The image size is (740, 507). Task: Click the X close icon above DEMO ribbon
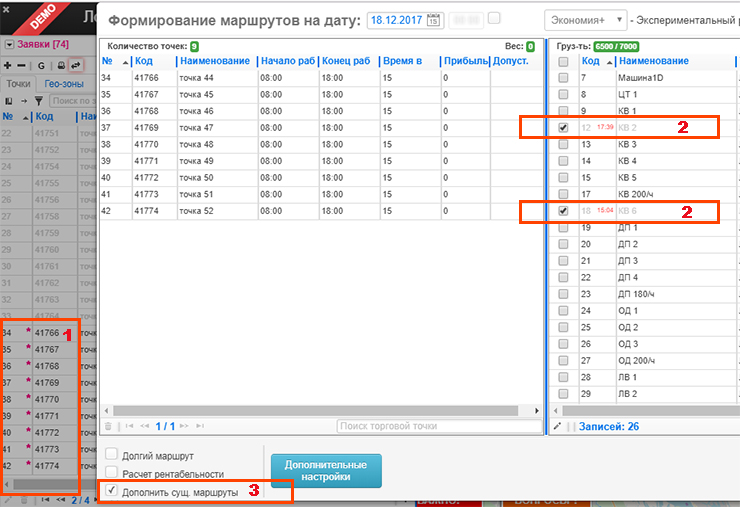coord(6,9)
